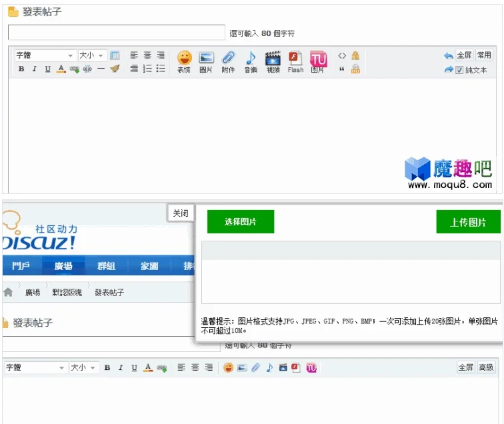Open the 門戶 navigation tab

(x=21, y=266)
